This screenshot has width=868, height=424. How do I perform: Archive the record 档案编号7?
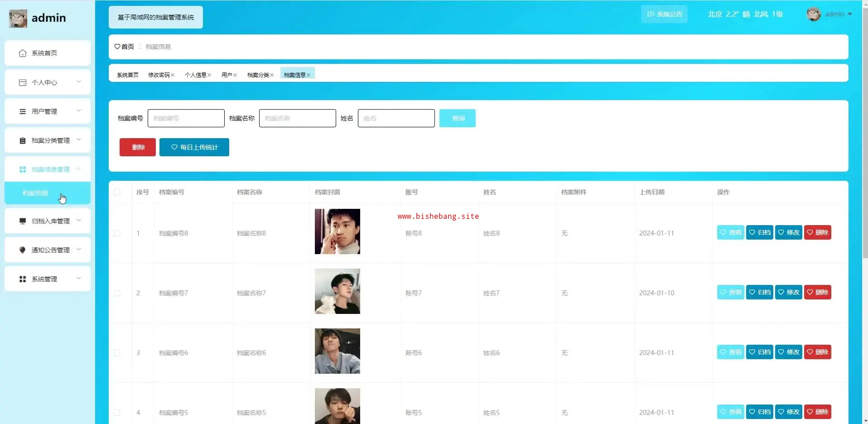[x=760, y=292]
